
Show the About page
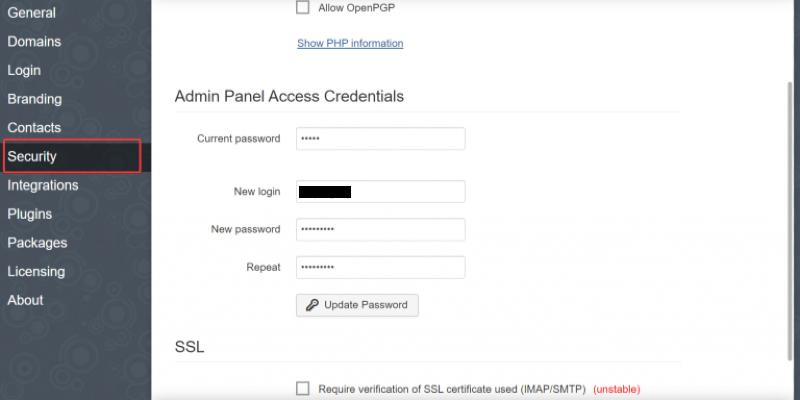(x=26, y=300)
